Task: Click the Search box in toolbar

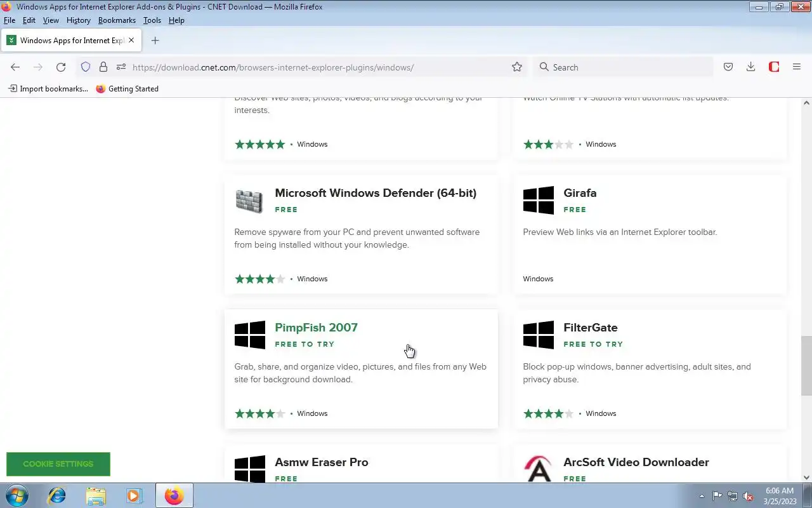Action: coord(624,67)
